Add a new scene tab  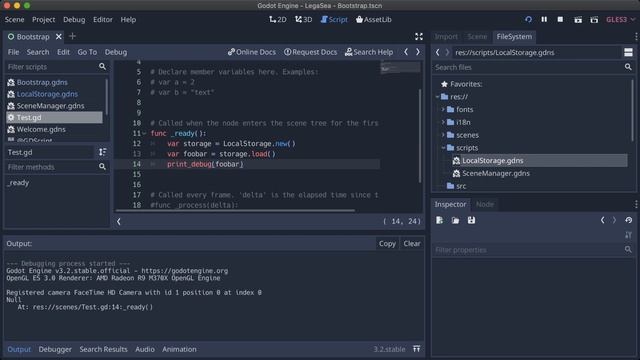(72, 36)
